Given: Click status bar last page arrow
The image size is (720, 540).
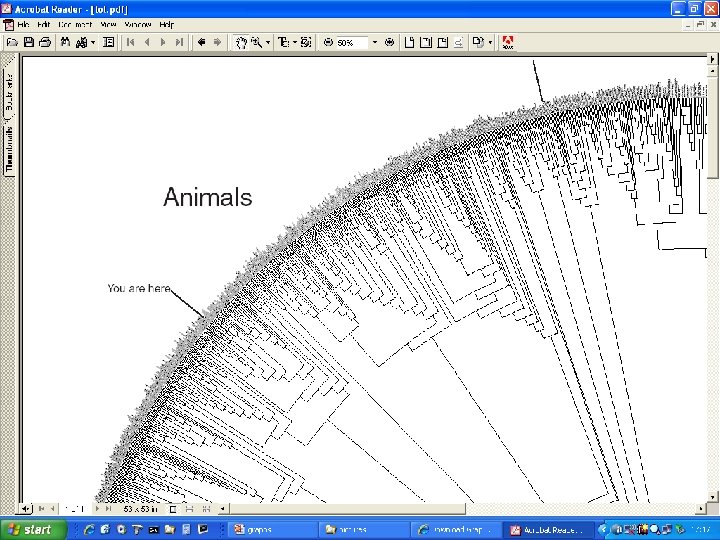Looking at the screenshot, I should (x=108, y=508).
